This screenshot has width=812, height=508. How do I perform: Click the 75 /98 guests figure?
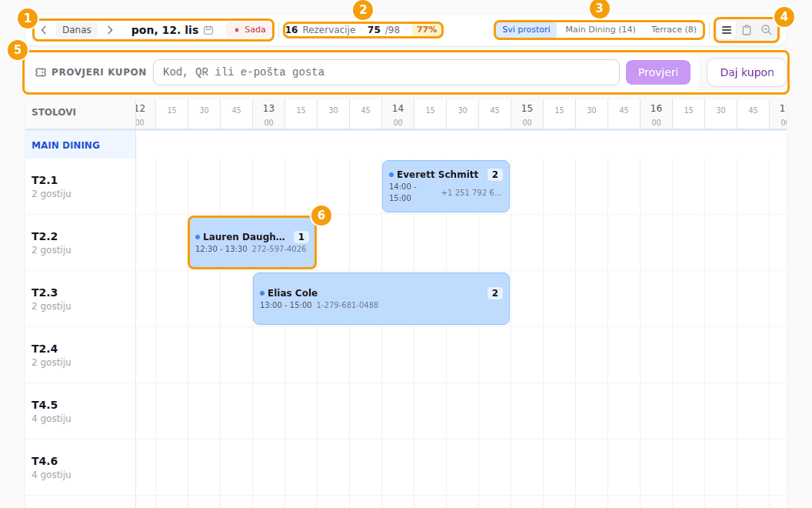[x=384, y=30]
